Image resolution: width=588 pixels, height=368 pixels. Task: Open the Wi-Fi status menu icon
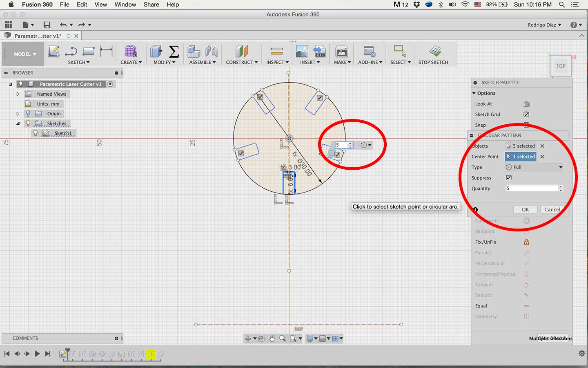click(x=465, y=4)
